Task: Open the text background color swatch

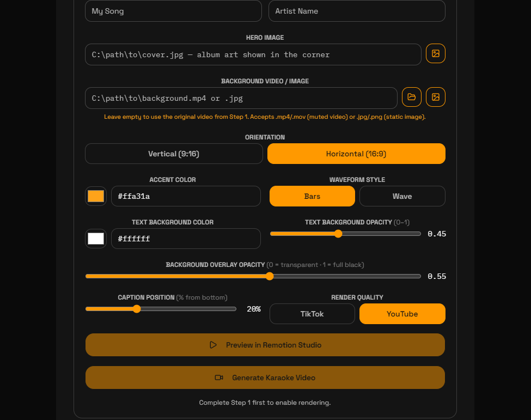Action: tap(96, 239)
